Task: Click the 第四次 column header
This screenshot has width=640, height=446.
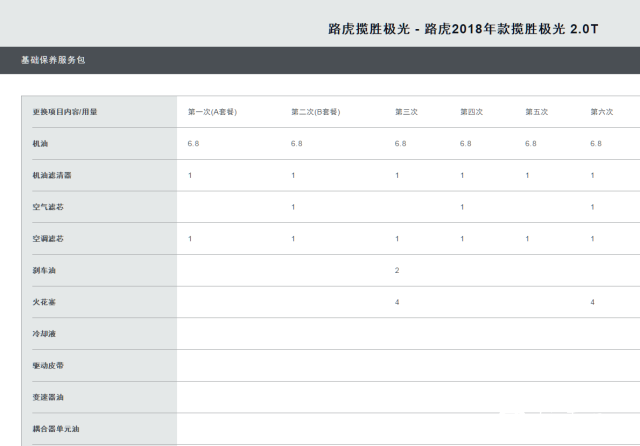Action: 471,112
